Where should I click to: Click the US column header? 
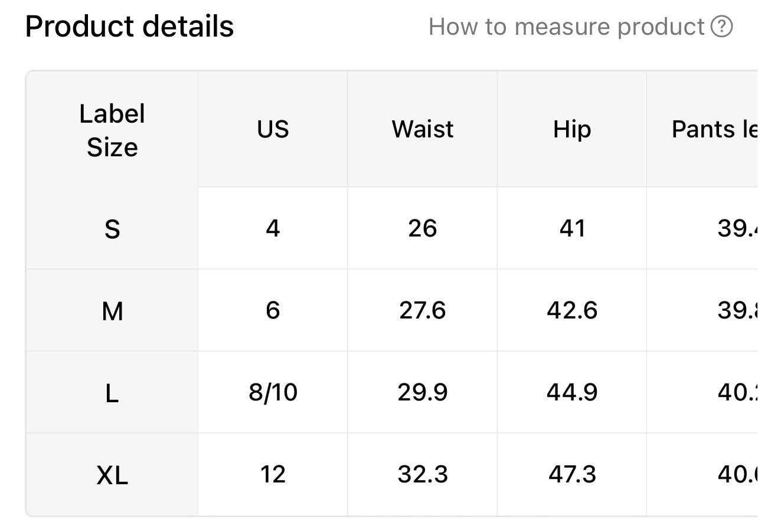click(273, 129)
